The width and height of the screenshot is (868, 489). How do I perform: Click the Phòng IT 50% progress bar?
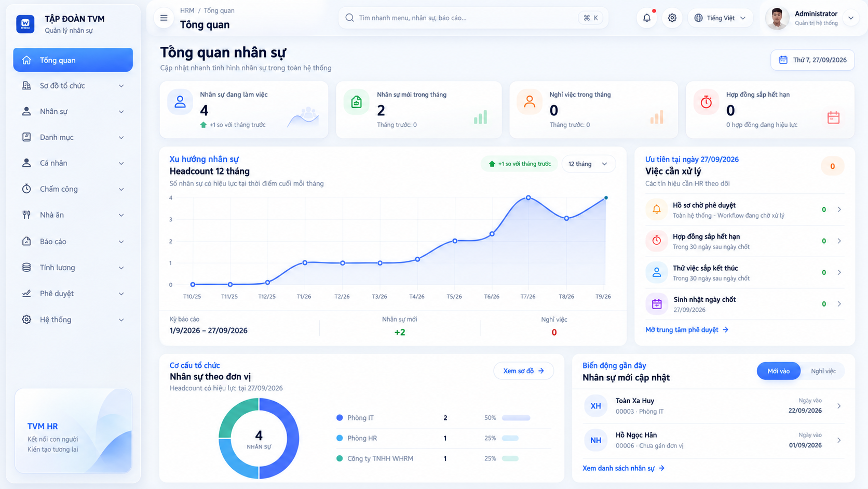[516, 418]
